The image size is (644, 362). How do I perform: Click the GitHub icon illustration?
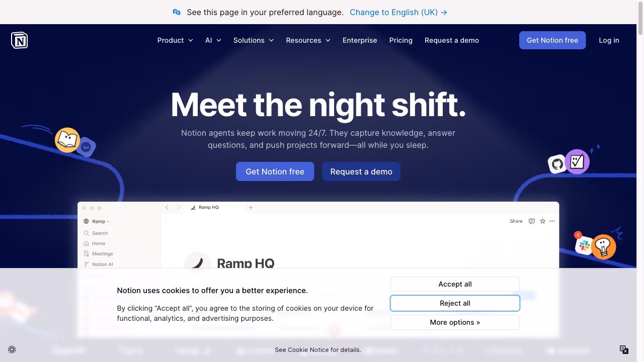pos(557,164)
